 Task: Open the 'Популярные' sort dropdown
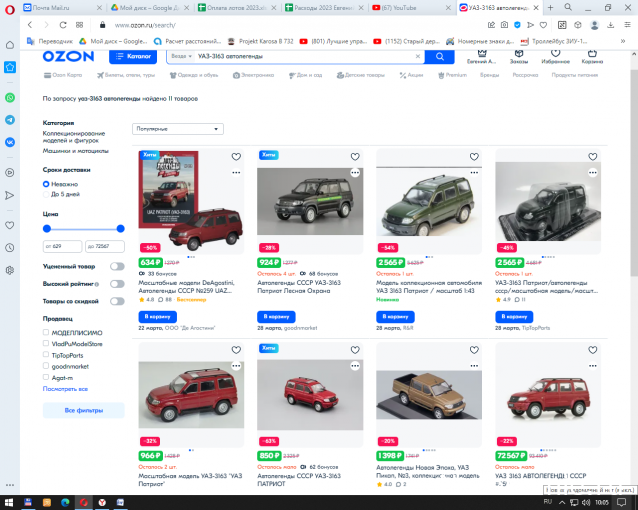(177, 129)
